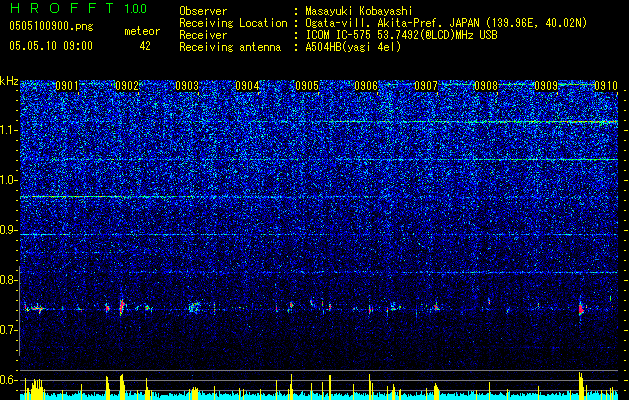Click the strong red meteor echo near 0910
Viewport: 629px width, 400px height.
click(581, 309)
